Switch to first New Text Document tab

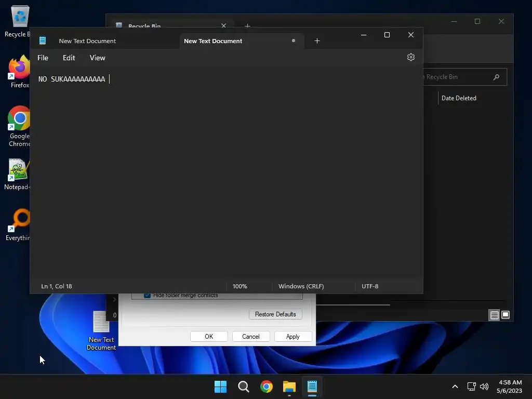click(x=87, y=41)
